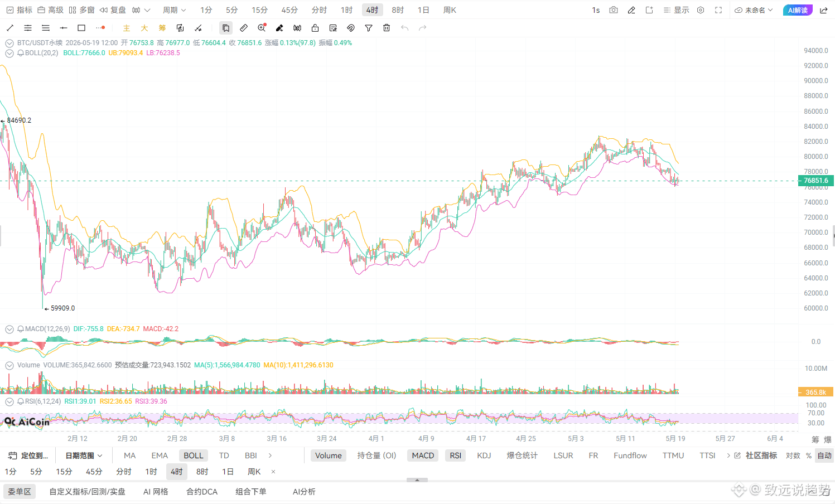Screen dimensions: 835x504
Task: Click the add note icon at top right
Action: point(649,10)
